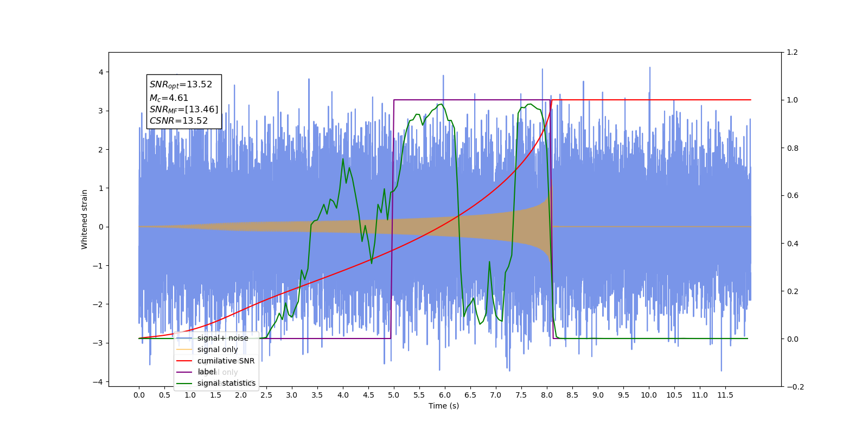Click the x-axis tick label 10.0

(x=649, y=395)
